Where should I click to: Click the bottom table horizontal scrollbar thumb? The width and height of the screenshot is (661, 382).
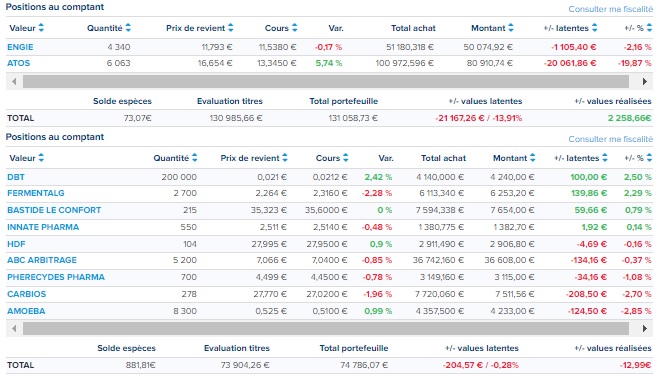coord(326,328)
